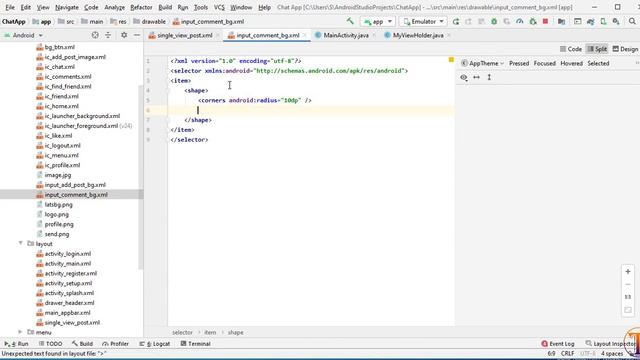Switch to MainActivity.java tab
640x360 pixels.
pyautogui.click(x=346, y=36)
